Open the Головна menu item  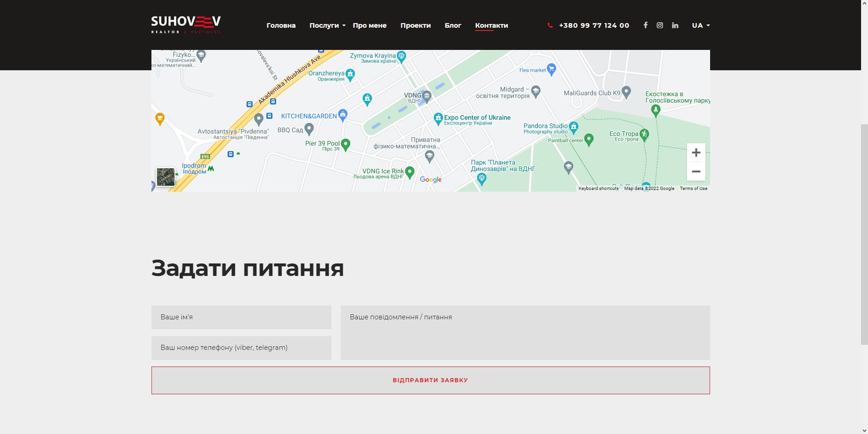(281, 25)
